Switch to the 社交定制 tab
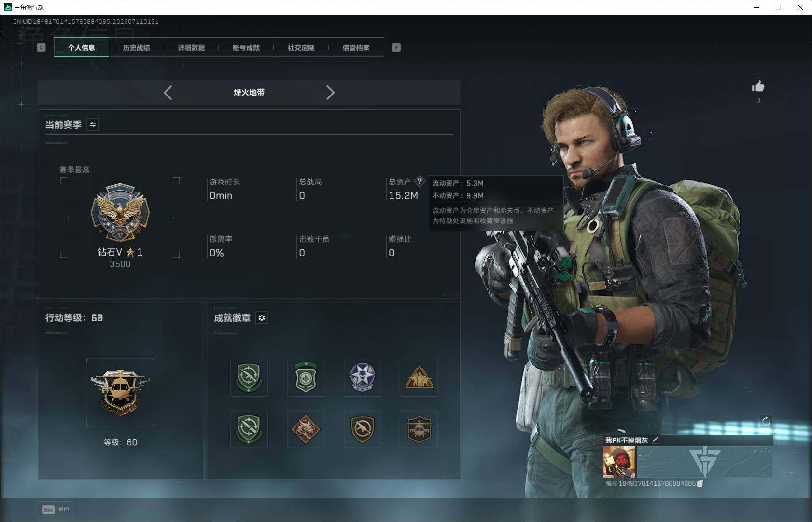This screenshot has width=812, height=522. tap(301, 48)
